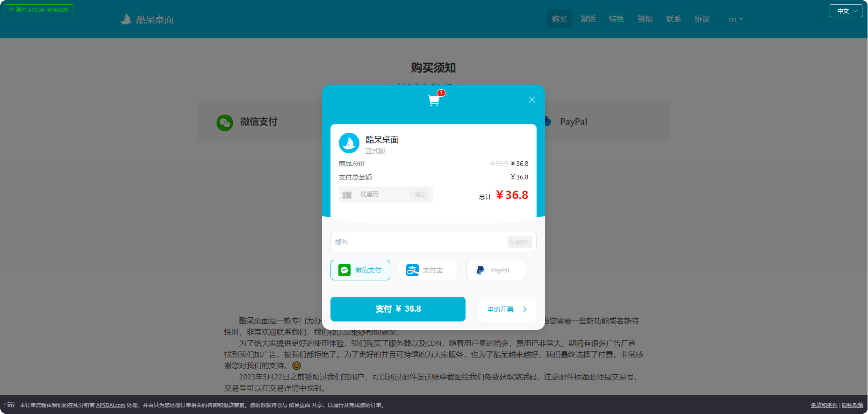
Task: Click the green WeChat icon in the background page
Action: tap(225, 122)
